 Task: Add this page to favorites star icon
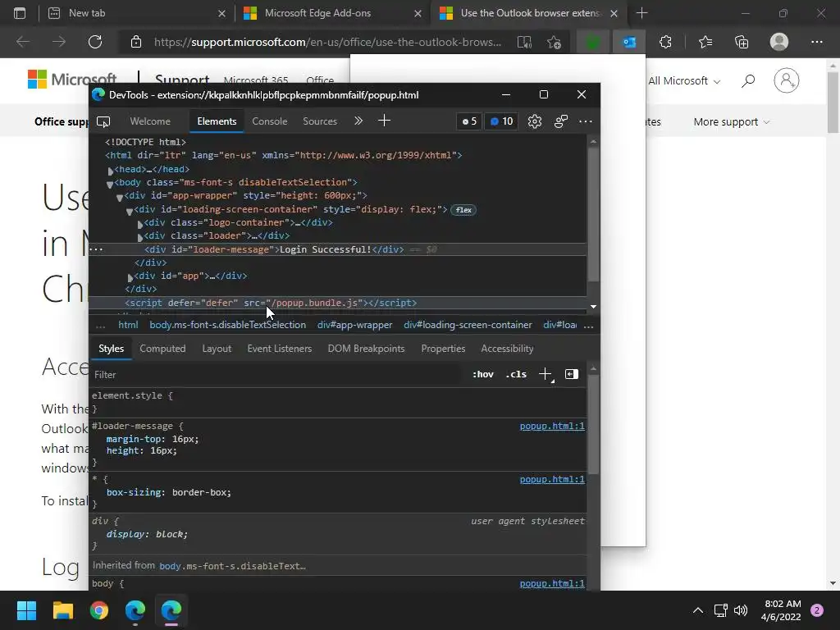click(554, 42)
